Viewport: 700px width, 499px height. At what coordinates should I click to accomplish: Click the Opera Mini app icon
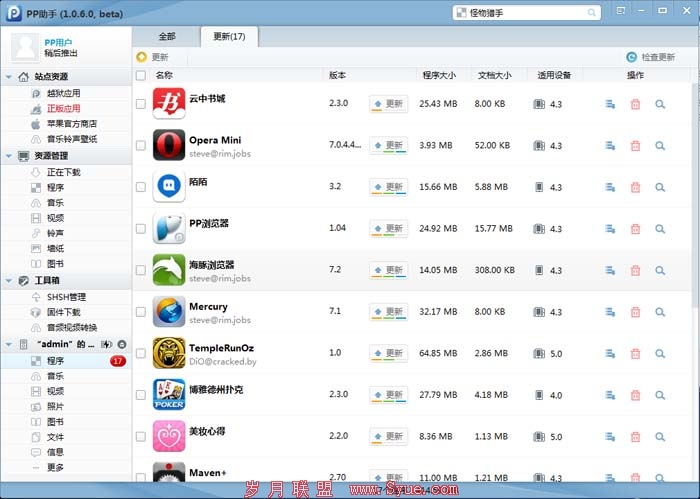tap(169, 145)
